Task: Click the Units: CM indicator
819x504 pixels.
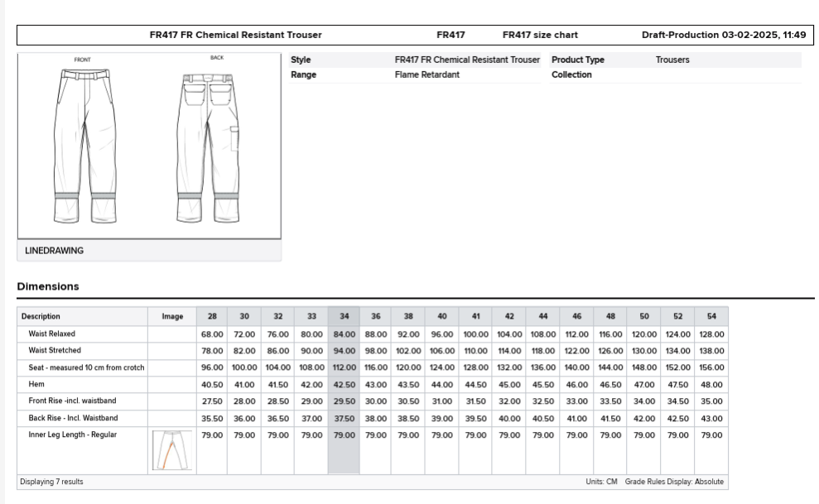Action: tap(602, 482)
